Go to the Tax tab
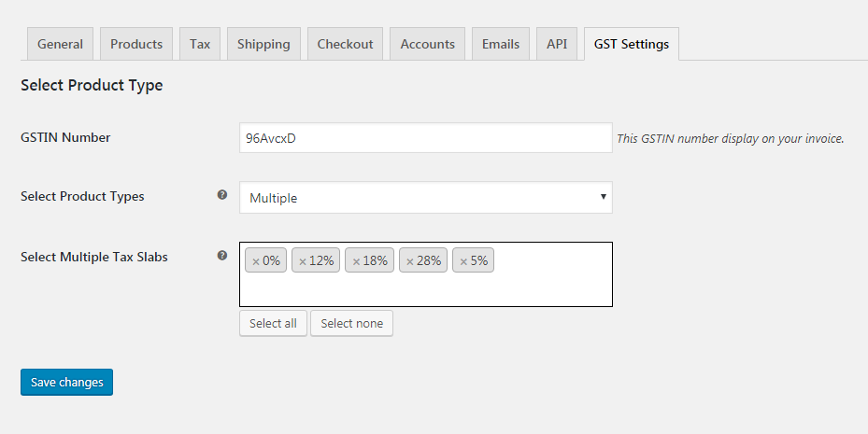 pyautogui.click(x=200, y=44)
